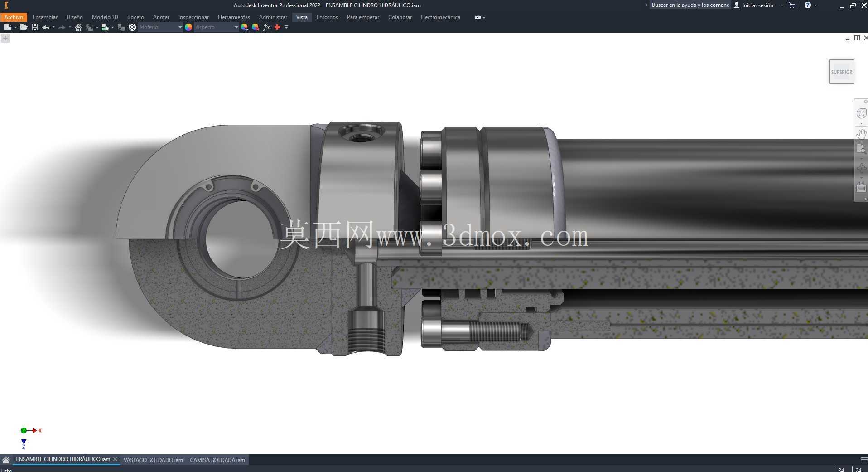Image resolution: width=868 pixels, height=472 pixels.
Task: Switch to VASTAGO SOLDADO.iam document tab
Action: [153, 460]
